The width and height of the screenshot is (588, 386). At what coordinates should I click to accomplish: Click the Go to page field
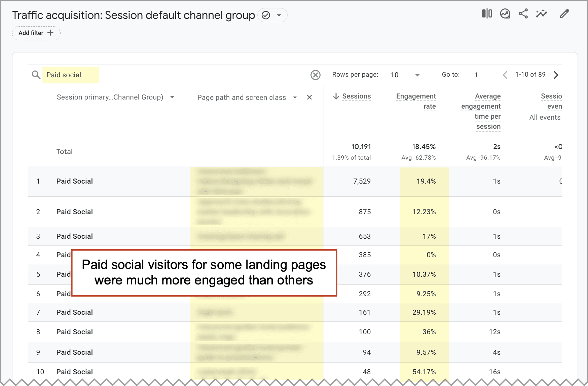click(x=476, y=75)
